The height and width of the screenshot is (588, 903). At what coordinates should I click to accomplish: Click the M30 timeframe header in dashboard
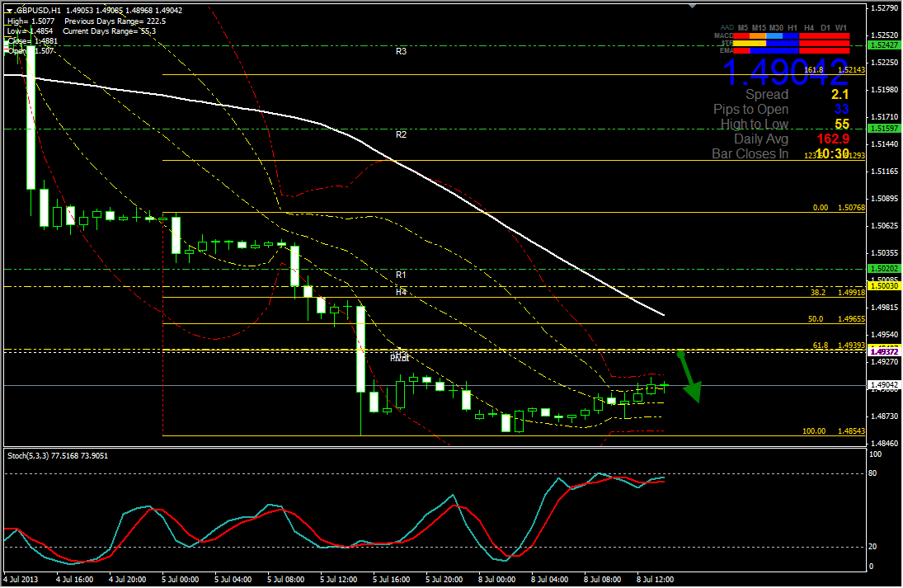pos(776,28)
